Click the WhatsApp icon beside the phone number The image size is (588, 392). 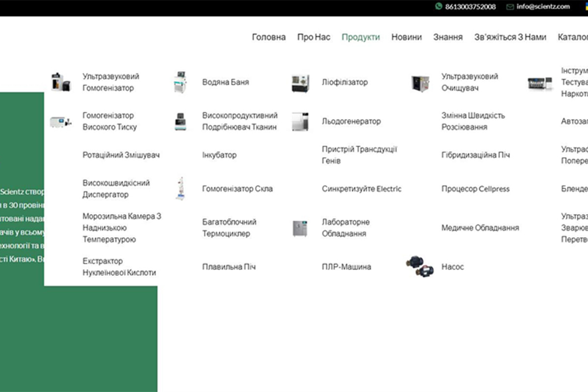[438, 6]
